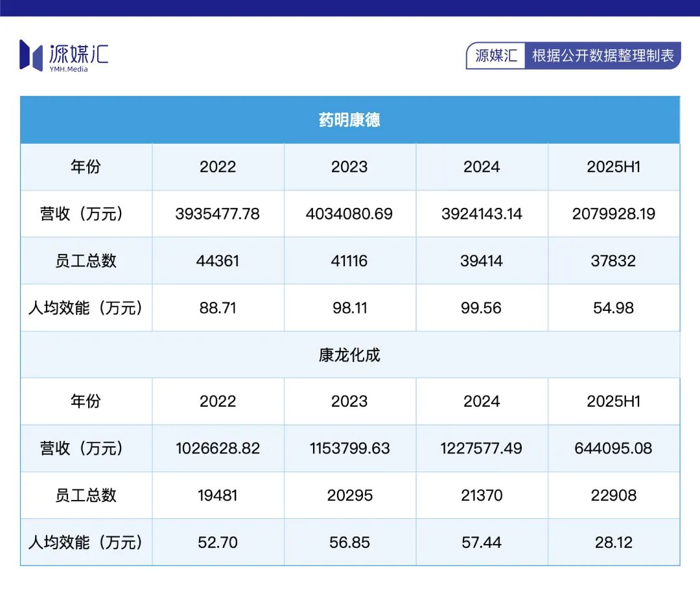Click 人均效能（万元）label in 药明康德 section
Image resolution: width=700 pixels, height=592 pixels.
click(86, 308)
